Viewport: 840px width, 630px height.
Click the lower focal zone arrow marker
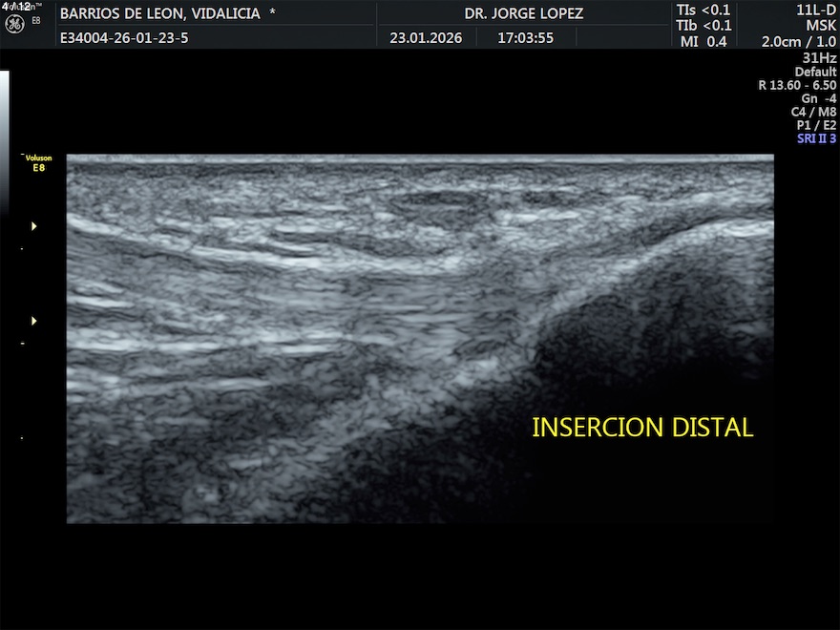(x=34, y=321)
